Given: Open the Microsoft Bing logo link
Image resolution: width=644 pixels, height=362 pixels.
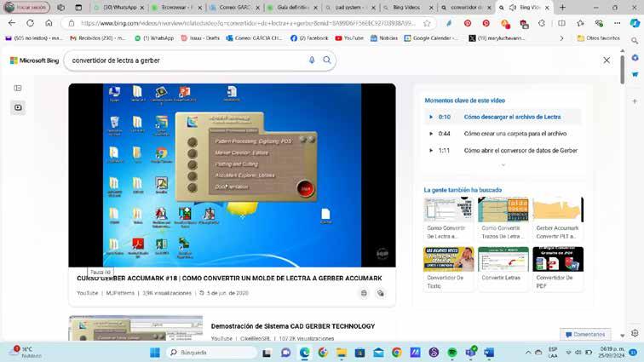Looking at the screenshot, I should (34, 60).
